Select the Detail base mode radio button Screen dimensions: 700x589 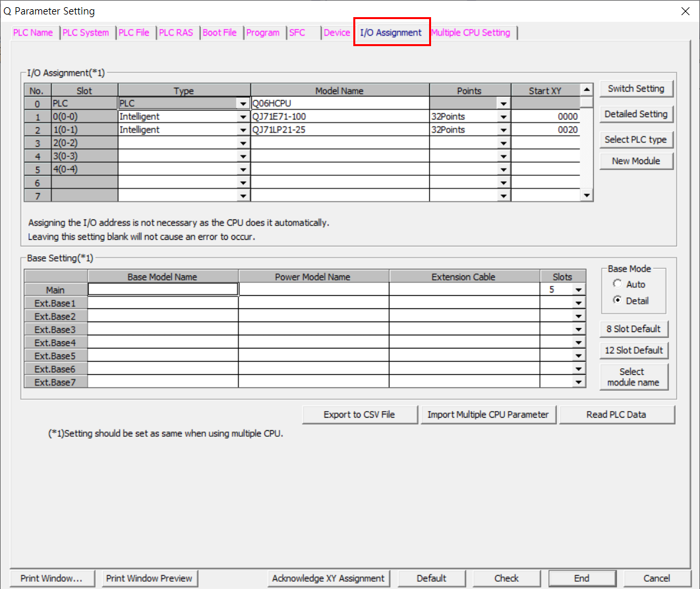click(x=618, y=300)
